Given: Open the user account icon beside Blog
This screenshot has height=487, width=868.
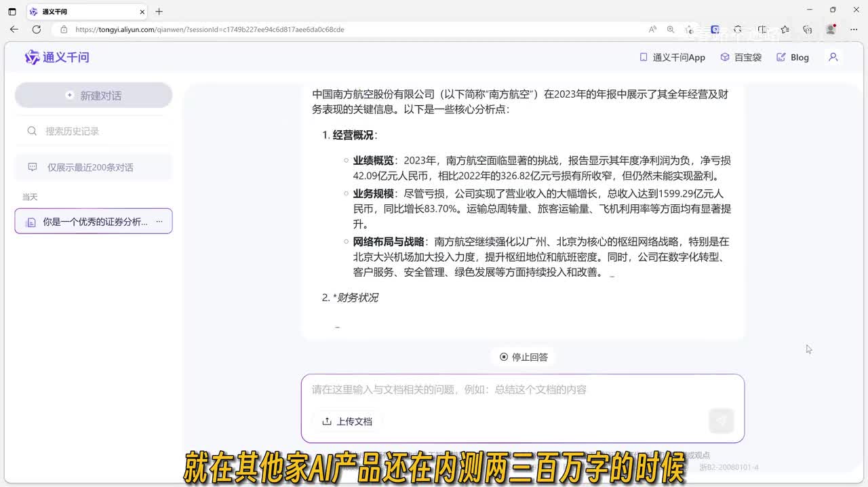Looking at the screenshot, I should [833, 58].
